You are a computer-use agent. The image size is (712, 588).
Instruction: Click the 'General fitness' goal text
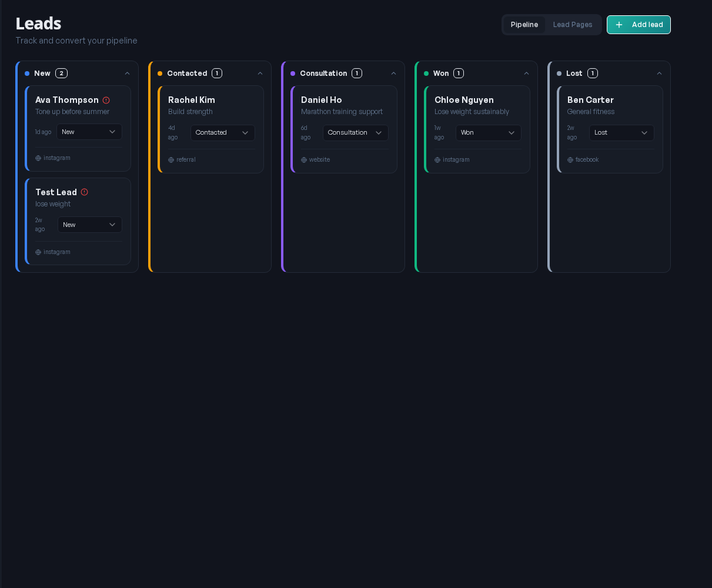coord(591,112)
